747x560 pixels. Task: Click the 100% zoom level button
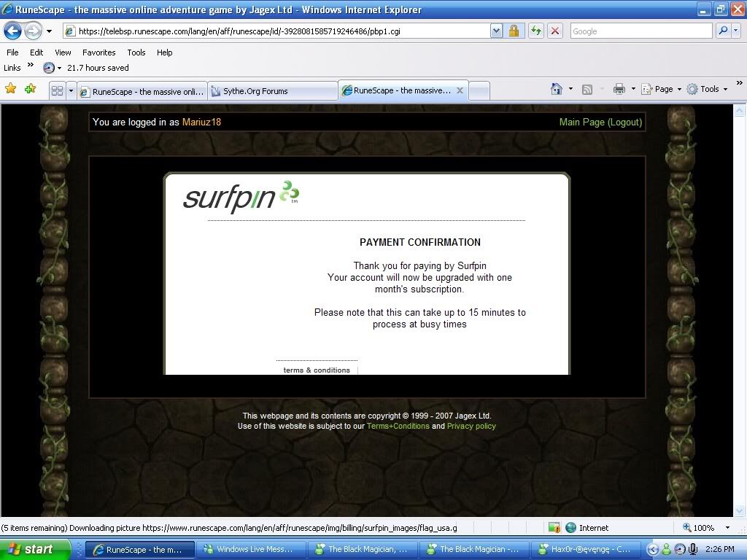[698, 528]
